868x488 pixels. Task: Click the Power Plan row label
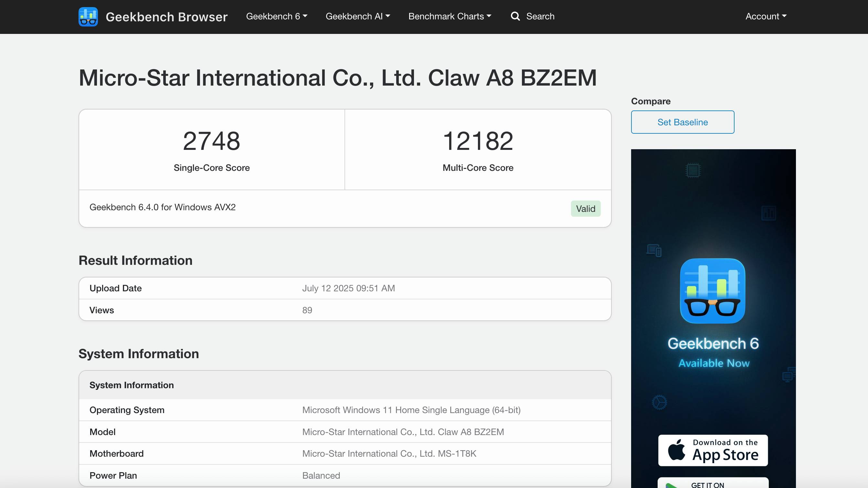[x=113, y=475]
